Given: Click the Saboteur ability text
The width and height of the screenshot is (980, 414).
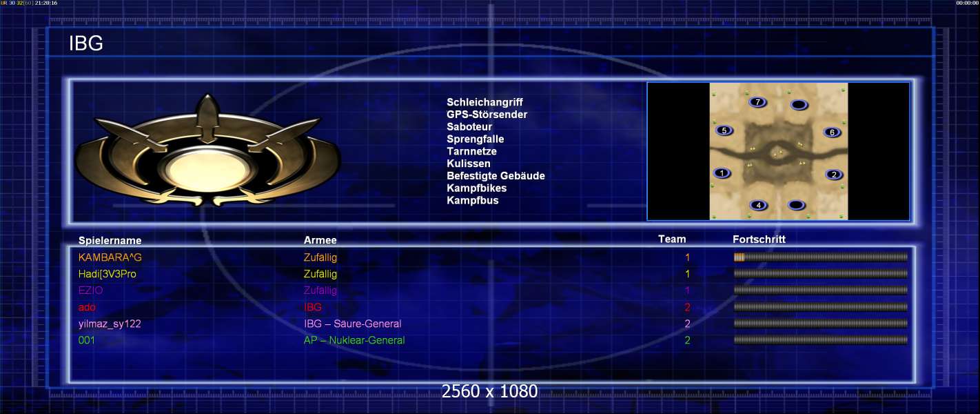Looking at the screenshot, I should click(469, 127).
